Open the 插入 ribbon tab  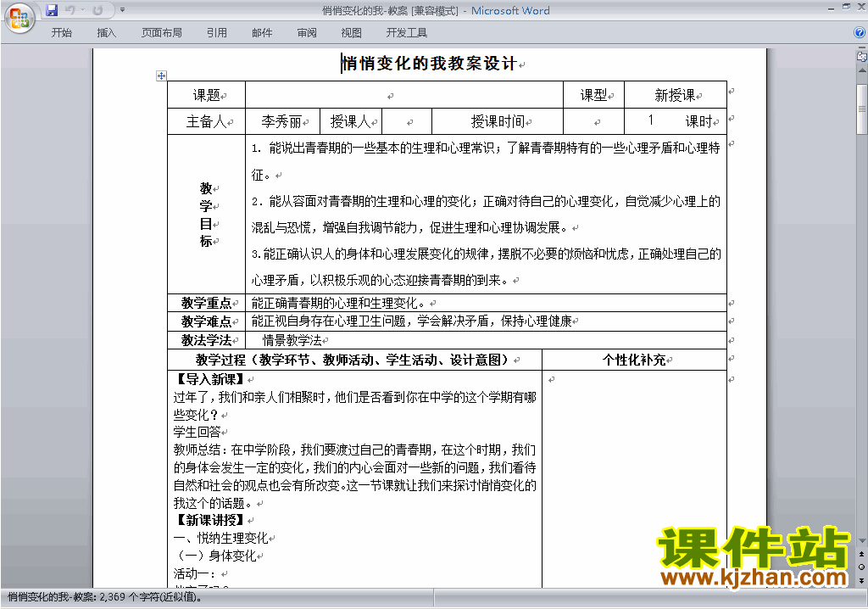click(106, 33)
